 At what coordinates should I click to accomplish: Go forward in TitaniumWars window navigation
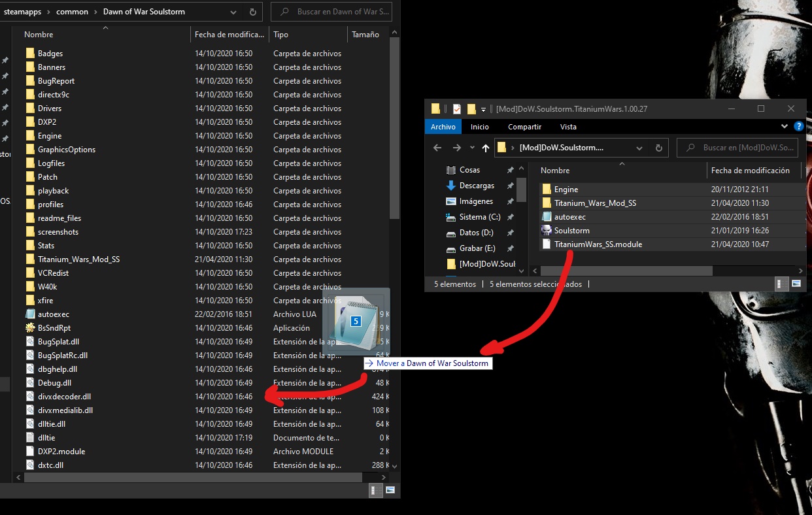(457, 148)
